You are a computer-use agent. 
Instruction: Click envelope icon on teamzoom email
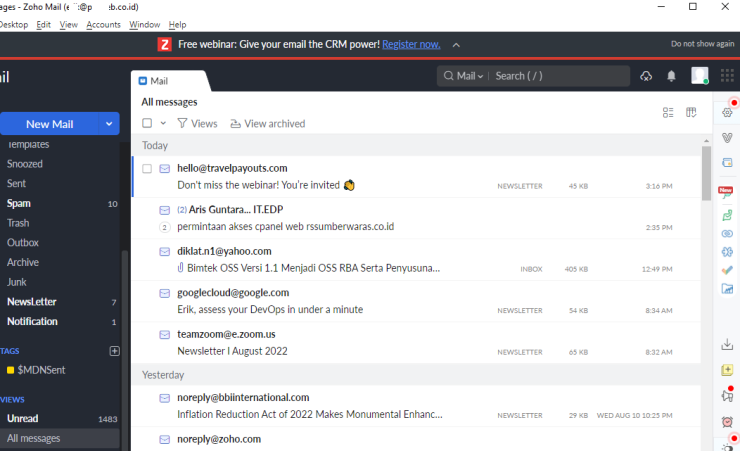tap(164, 334)
